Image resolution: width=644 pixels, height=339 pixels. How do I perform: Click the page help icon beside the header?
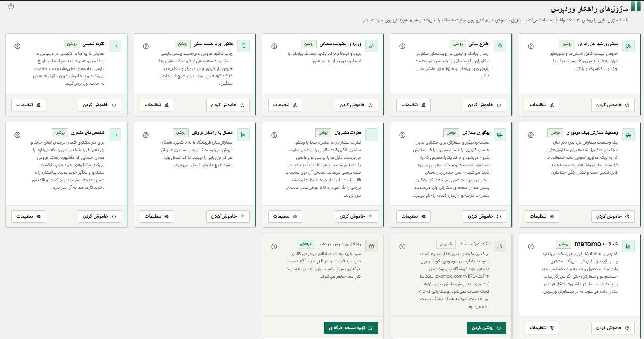coord(11,6)
